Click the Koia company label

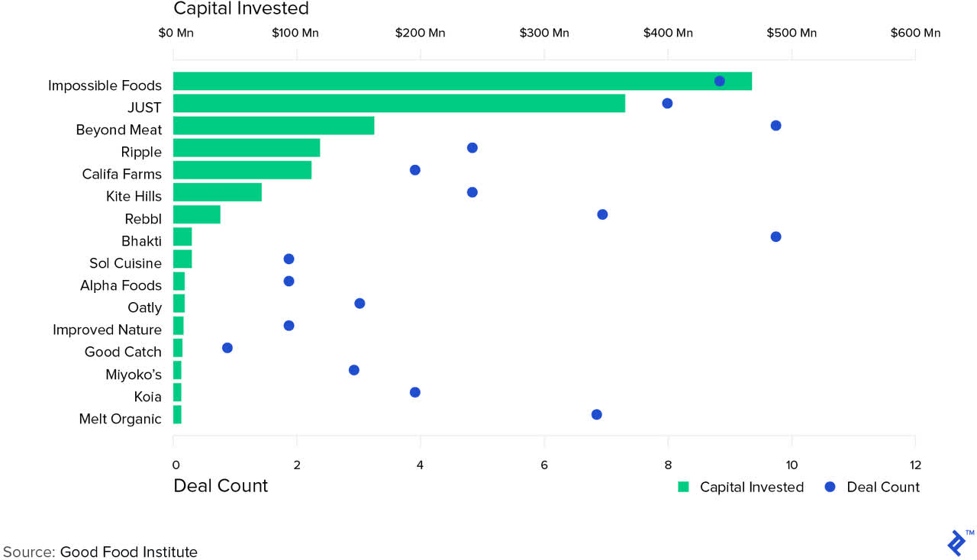point(147,397)
